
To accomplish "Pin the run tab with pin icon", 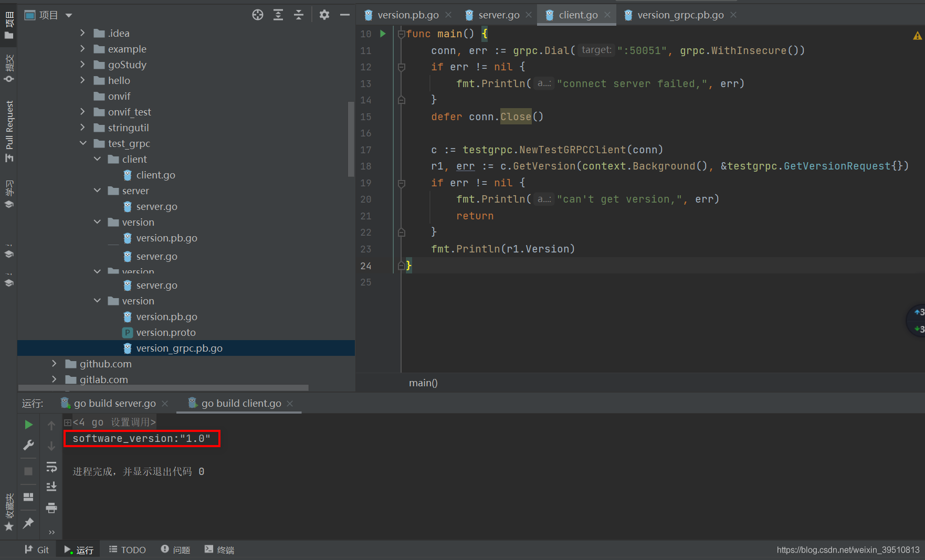I will click(x=29, y=522).
